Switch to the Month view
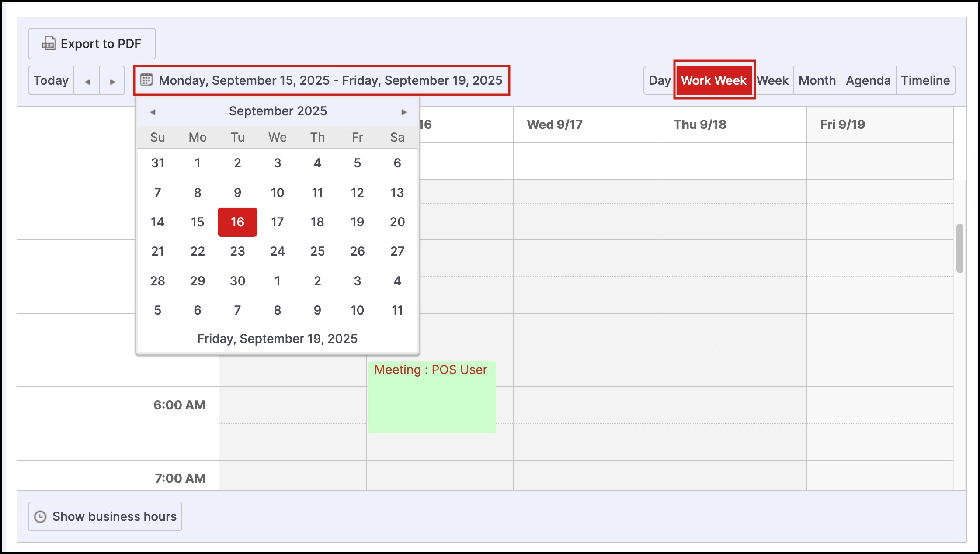 pos(817,80)
